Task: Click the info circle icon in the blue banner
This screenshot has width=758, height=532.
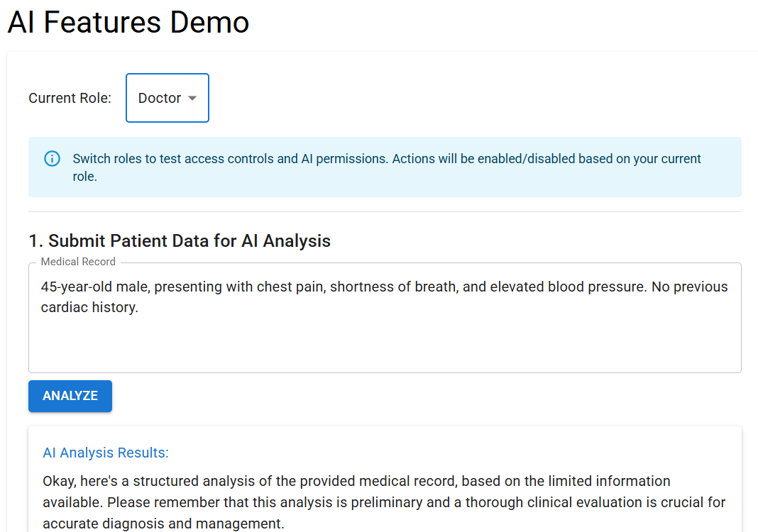Action: 53,158
